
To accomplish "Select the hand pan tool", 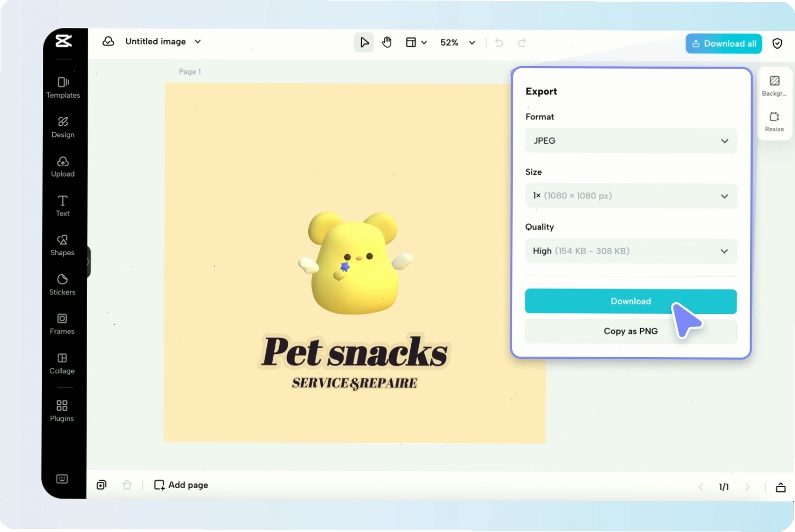I will (x=387, y=42).
